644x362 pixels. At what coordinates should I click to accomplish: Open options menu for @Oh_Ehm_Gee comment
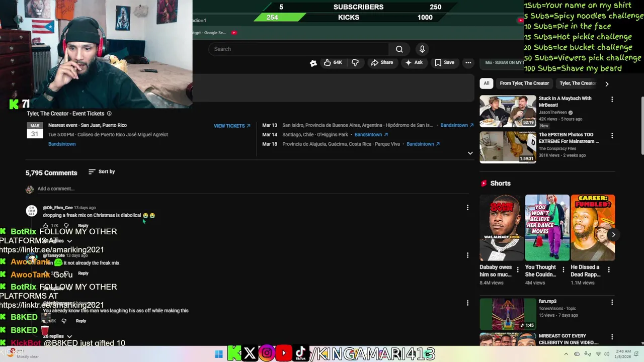coord(467,208)
